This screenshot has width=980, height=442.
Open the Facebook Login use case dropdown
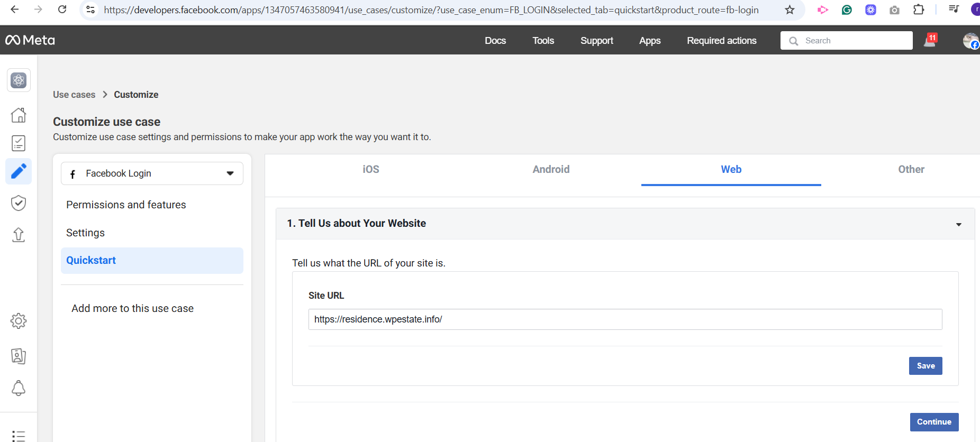[x=152, y=173]
